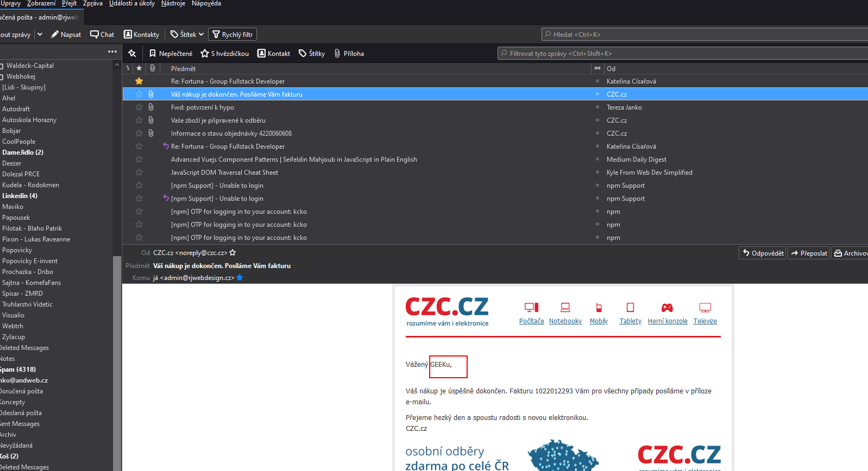Image resolution: width=868 pixels, height=471 pixels.
Task: Click recipient star next to admin@rjwebdesign.cz
Action: pos(240,278)
